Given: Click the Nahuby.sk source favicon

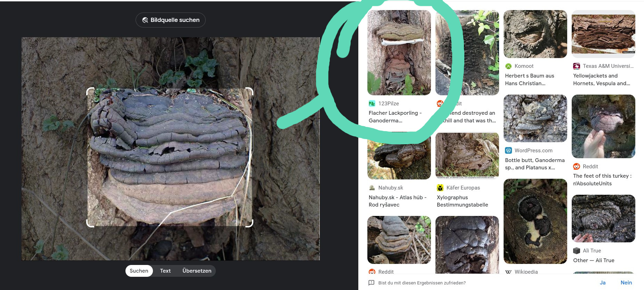Looking at the screenshot, I should pos(372,188).
